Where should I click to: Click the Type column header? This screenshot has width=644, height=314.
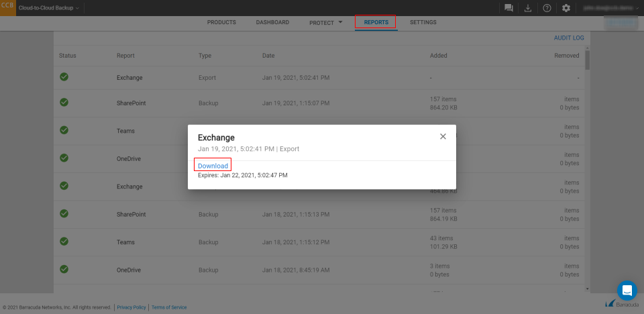pos(205,56)
